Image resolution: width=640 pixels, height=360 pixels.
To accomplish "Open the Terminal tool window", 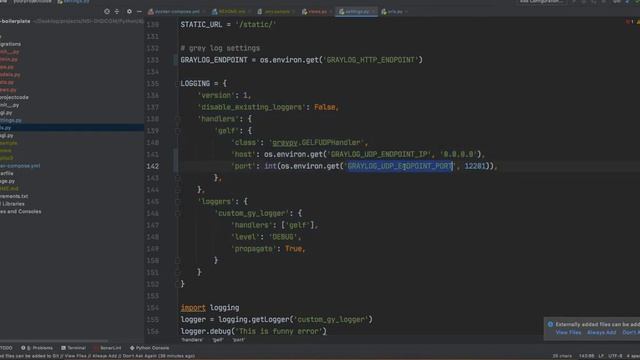I will point(73,348).
